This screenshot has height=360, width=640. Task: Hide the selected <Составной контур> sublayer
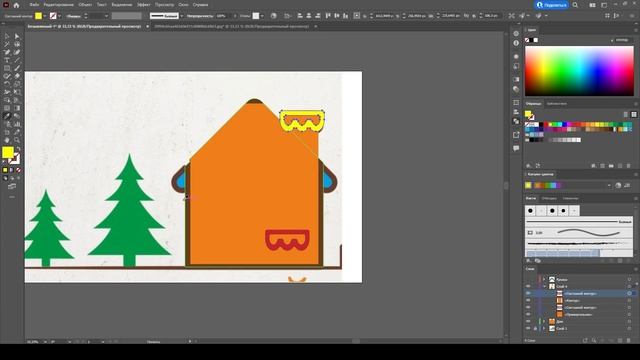[528, 293]
